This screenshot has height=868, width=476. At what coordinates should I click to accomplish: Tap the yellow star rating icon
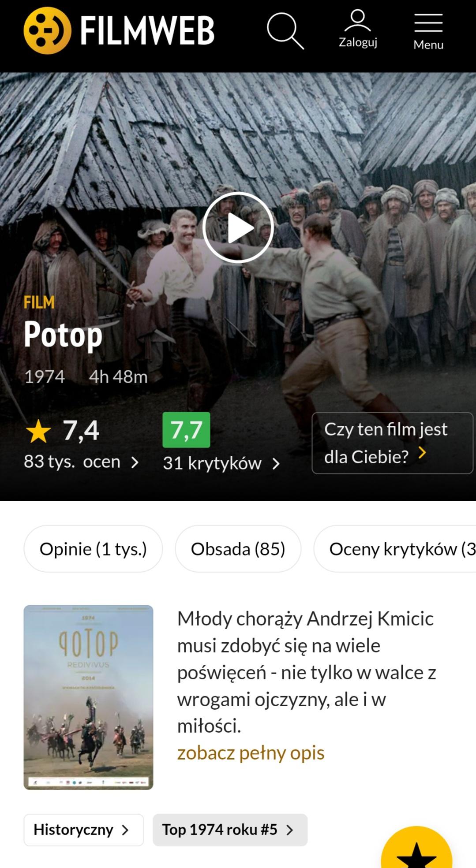point(38,431)
